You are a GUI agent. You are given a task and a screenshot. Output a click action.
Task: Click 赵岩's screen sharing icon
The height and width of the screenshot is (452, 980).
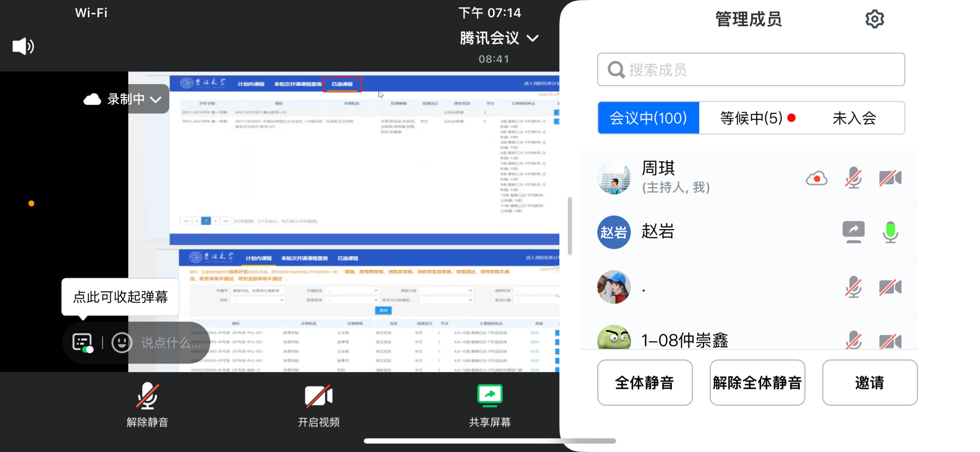[x=853, y=232]
